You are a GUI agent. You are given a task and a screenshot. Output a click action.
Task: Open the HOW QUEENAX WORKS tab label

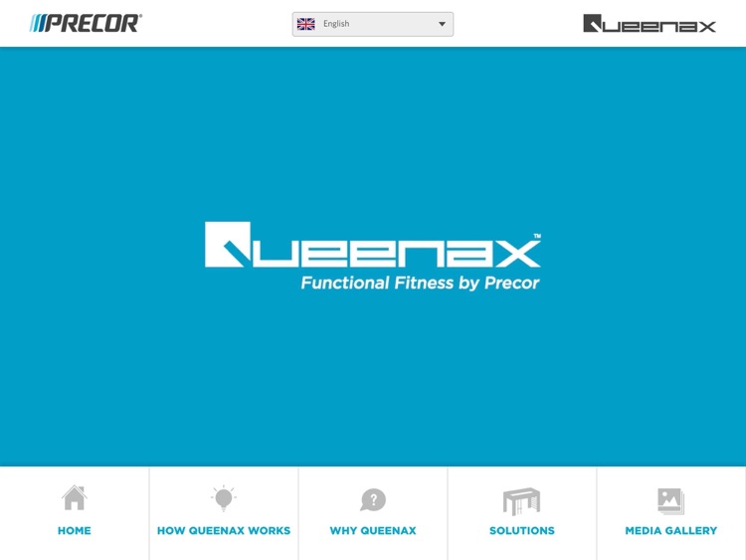click(224, 530)
